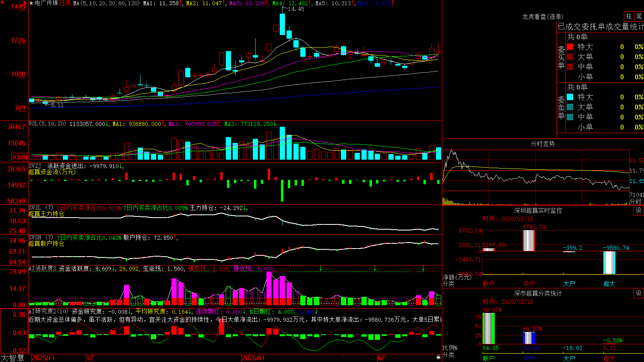Click the 超赢主力持仓 label
644x362 pixels.
click(46, 214)
